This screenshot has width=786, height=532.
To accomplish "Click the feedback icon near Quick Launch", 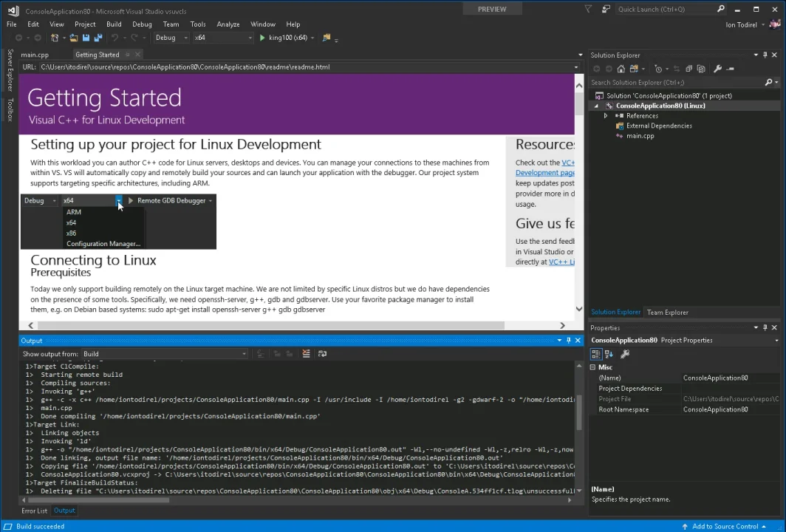I will [x=606, y=9].
